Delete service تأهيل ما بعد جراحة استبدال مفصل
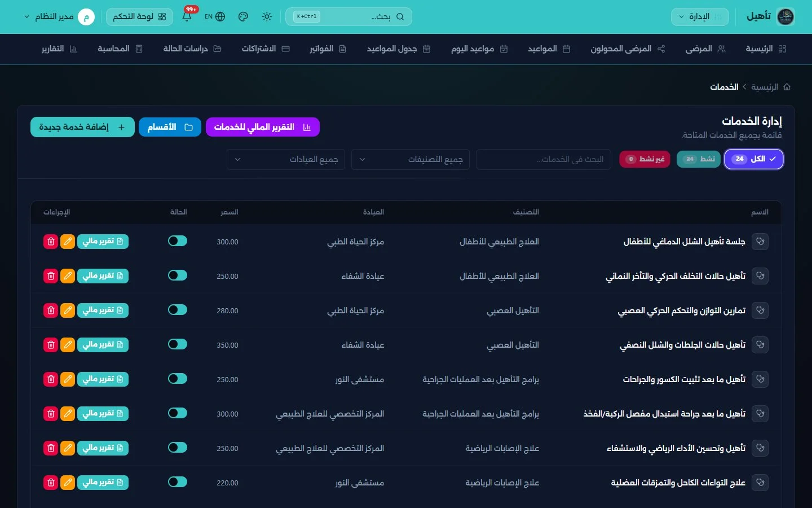812x508 pixels. [x=51, y=414]
